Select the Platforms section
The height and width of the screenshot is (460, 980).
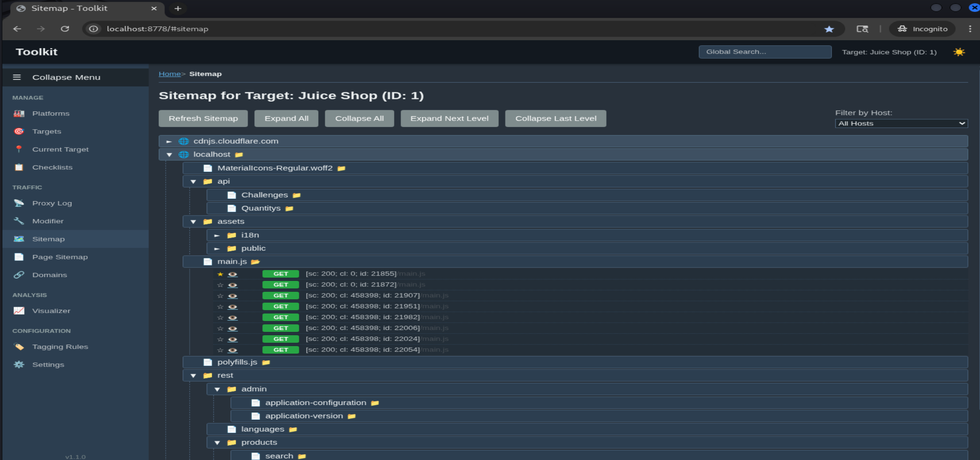pos(51,113)
